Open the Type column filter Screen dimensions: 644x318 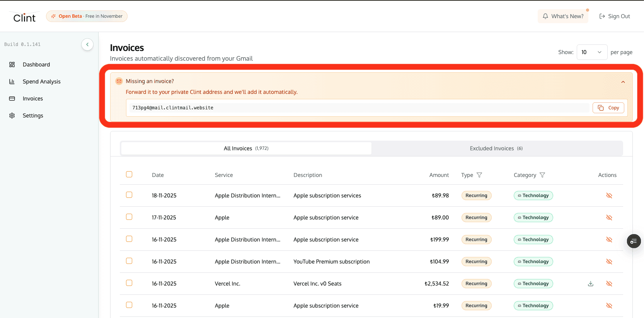pos(479,175)
